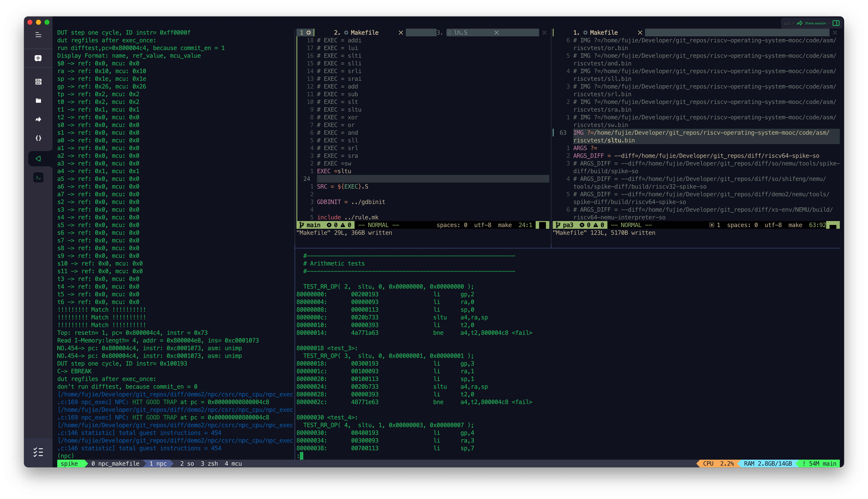
Task: Click the yellow macOS minimize button
Action: point(38,22)
